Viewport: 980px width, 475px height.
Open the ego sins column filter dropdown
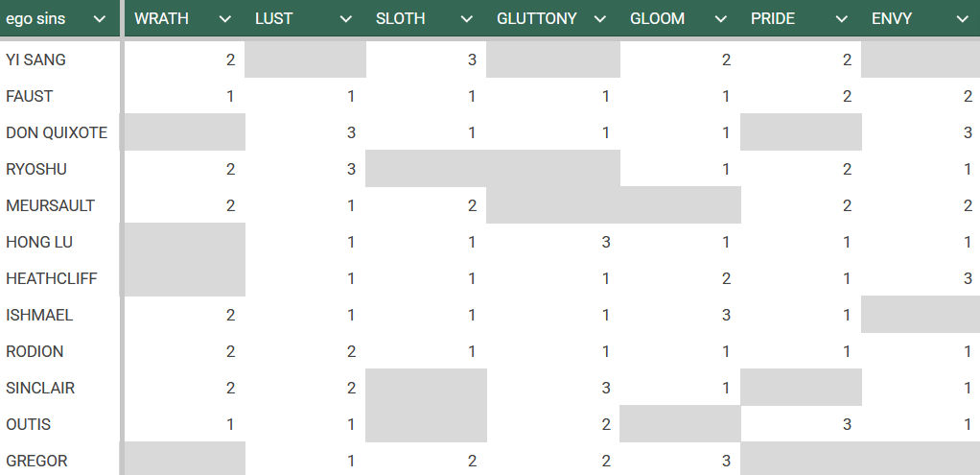[100, 19]
